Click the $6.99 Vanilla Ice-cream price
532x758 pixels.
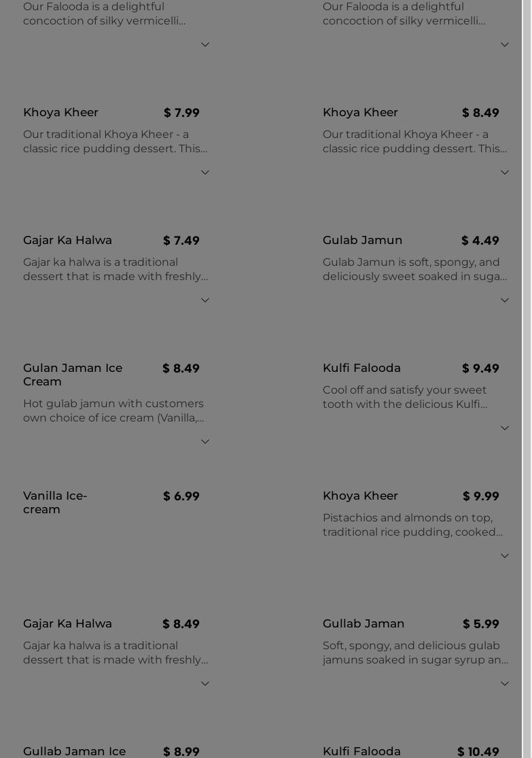tap(181, 496)
